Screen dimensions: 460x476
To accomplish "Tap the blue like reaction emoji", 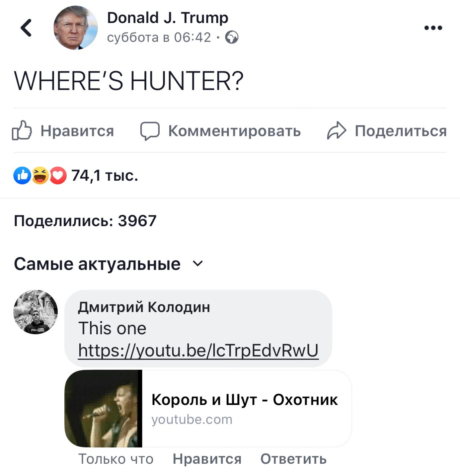I will pos(22,176).
